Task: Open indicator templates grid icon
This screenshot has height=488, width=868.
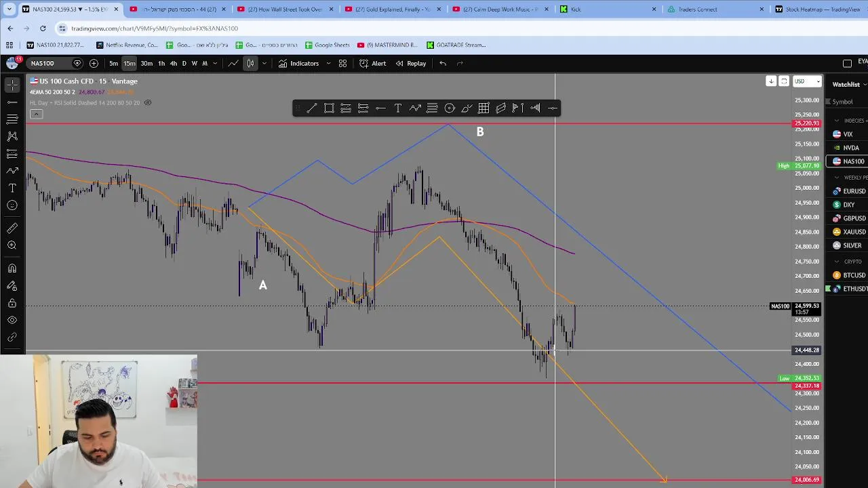Action: [342, 63]
